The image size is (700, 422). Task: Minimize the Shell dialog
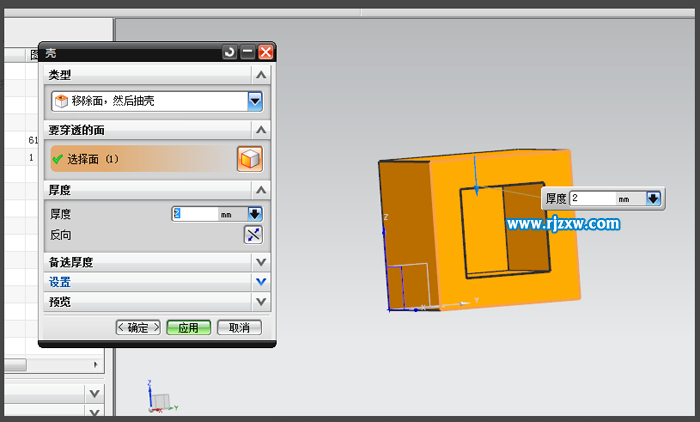click(x=248, y=52)
